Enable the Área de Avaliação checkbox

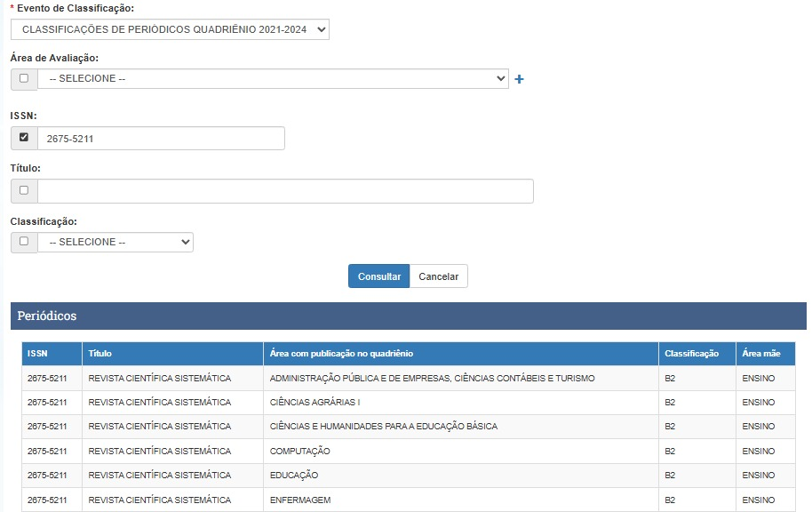24,78
